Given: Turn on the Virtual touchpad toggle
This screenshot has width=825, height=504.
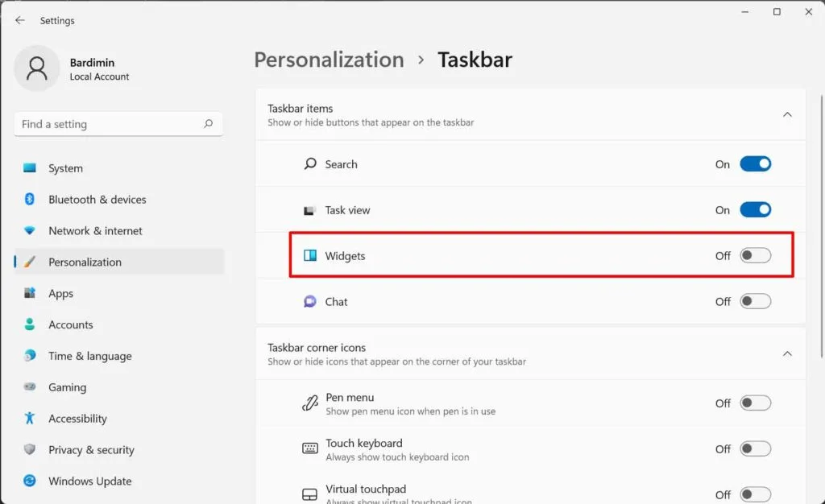Looking at the screenshot, I should click(755, 494).
